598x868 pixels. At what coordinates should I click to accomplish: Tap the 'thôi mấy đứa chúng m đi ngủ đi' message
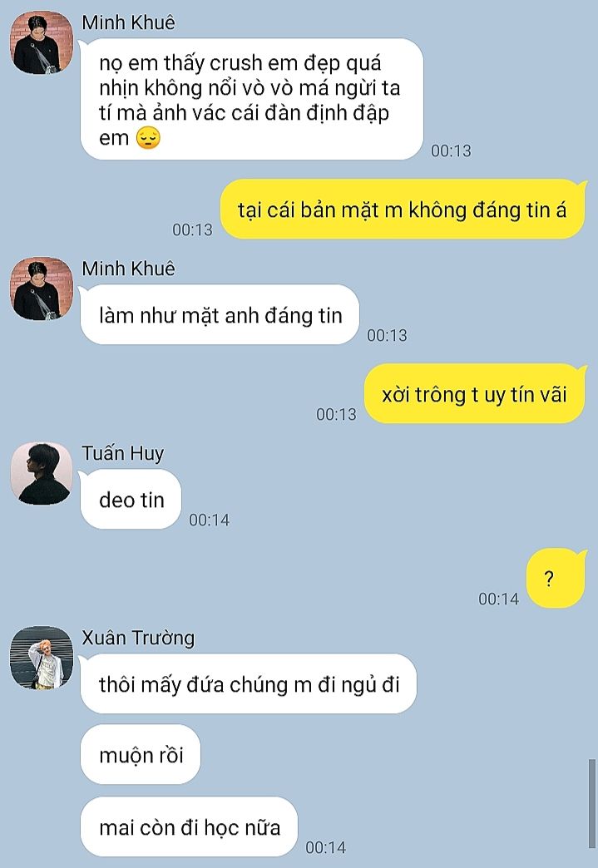click(249, 683)
